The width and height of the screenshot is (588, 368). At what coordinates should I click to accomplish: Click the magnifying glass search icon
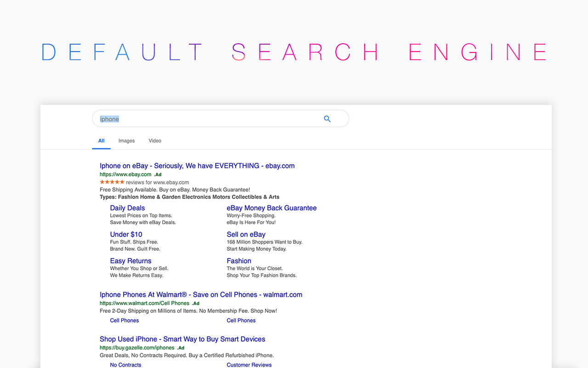tap(327, 119)
